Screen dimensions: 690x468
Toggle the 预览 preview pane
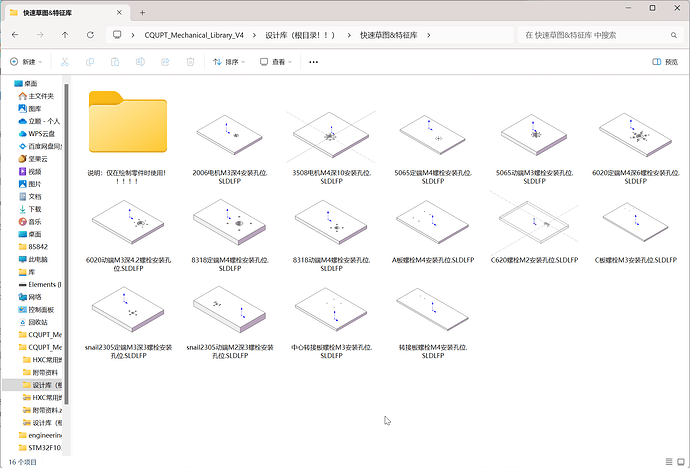pyautogui.click(x=665, y=62)
